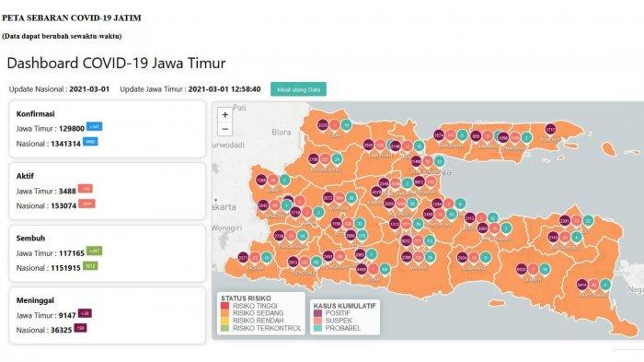Select Jember's teal probable-cases marker
The width and height of the screenshot is (644, 362).
(x=545, y=270)
